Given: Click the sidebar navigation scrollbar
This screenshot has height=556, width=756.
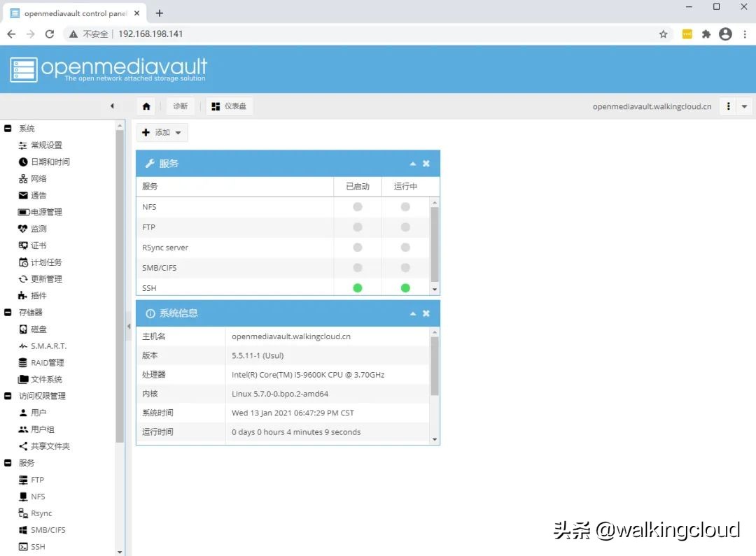Looking at the screenshot, I should 120,286.
